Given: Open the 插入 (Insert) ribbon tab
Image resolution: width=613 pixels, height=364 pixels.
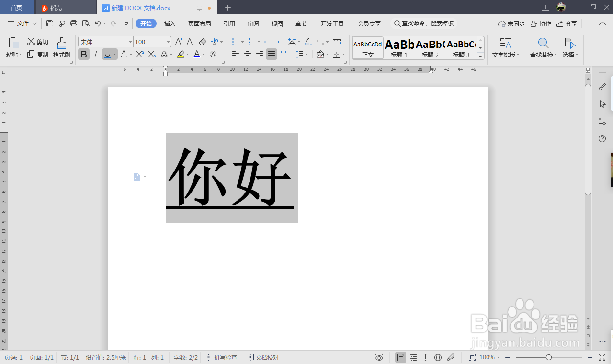Looking at the screenshot, I should 170,23.
